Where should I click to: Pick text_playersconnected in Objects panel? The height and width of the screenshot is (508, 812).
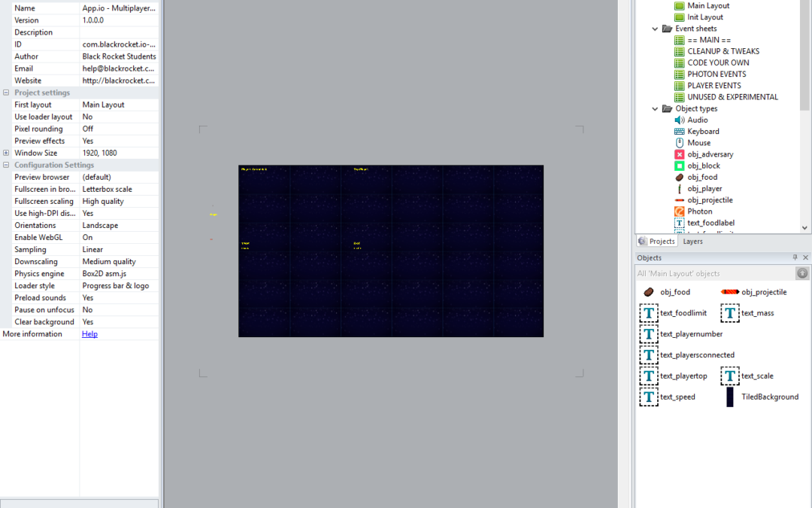(x=686, y=355)
